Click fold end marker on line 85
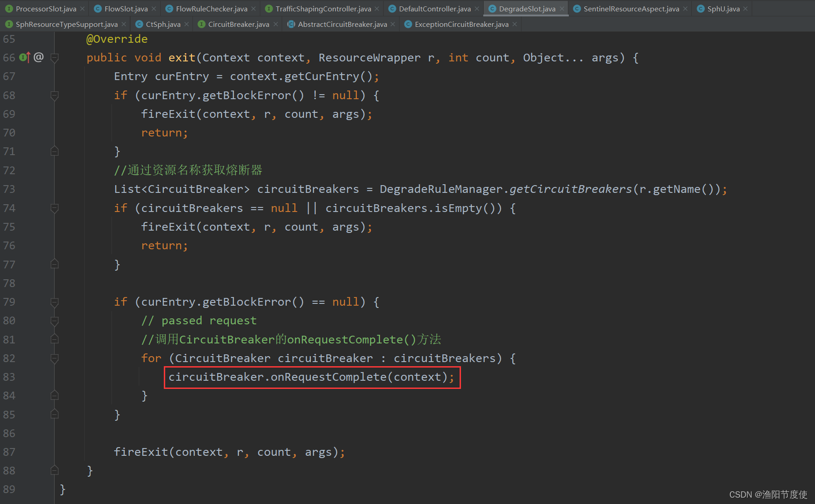 [x=55, y=414]
